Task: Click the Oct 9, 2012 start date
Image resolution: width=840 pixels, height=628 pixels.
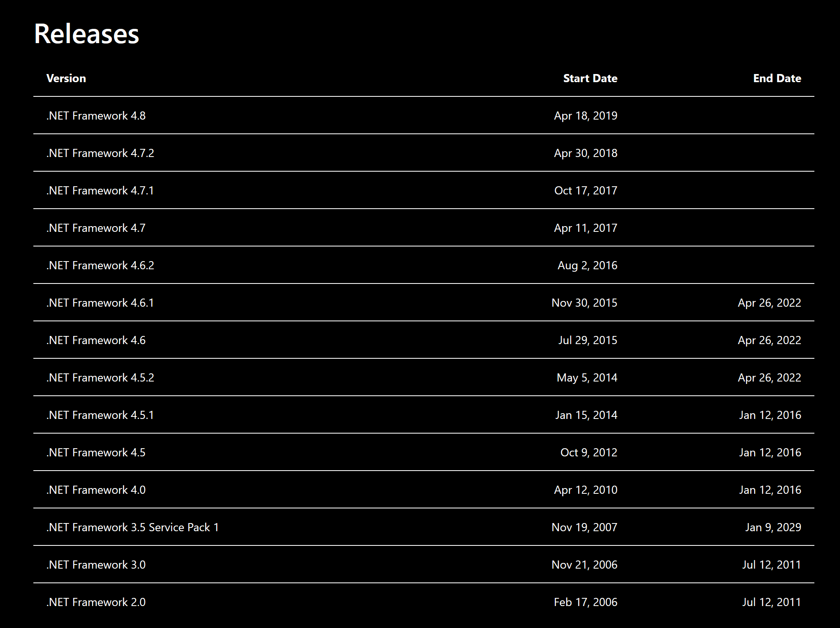Action: click(589, 452)
